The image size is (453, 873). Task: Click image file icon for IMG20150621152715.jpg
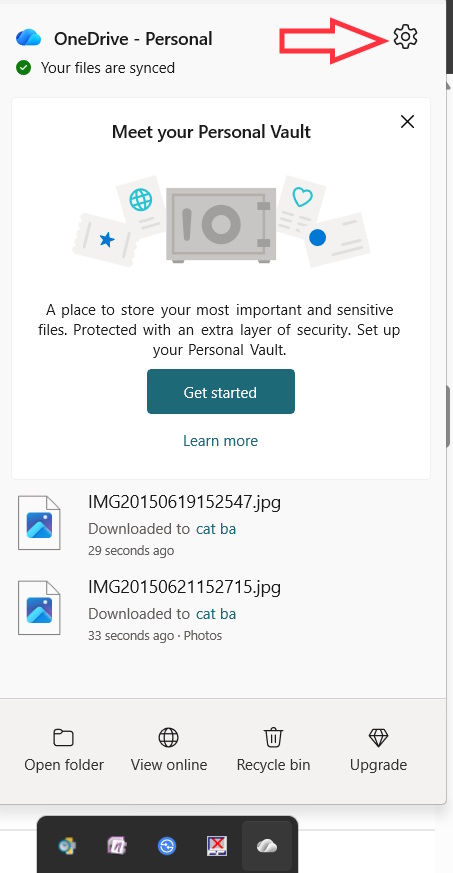coord(39,607)
